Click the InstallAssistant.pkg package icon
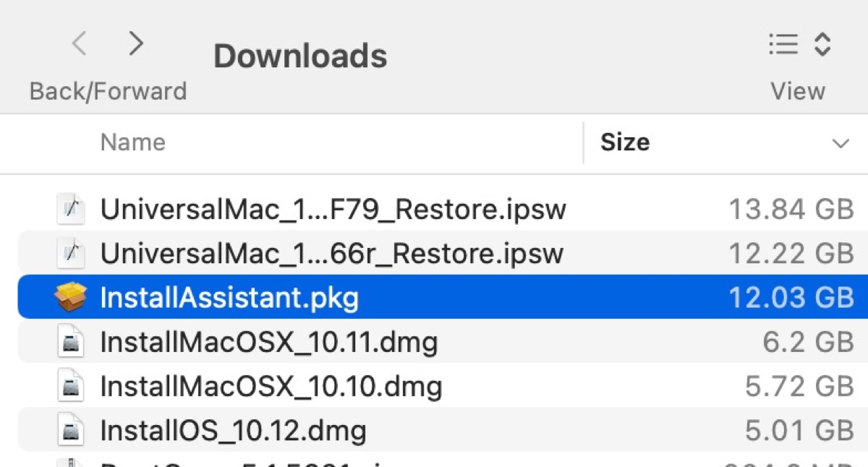868x467 pixels. 71,297
